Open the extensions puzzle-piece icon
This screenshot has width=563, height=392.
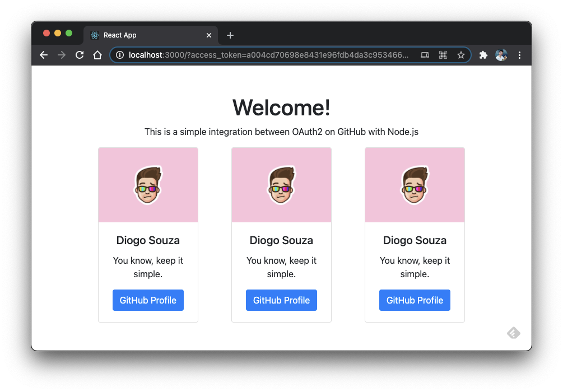tap(483, 55)
